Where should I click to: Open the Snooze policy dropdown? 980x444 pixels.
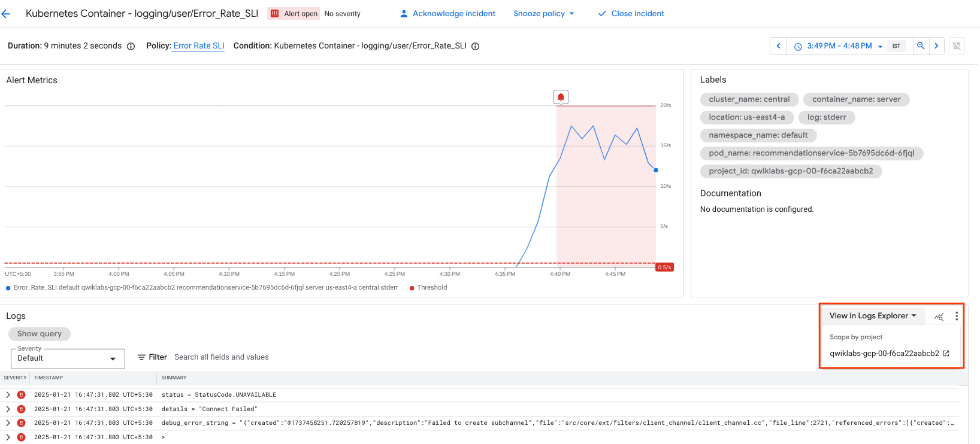pos(544,14)
